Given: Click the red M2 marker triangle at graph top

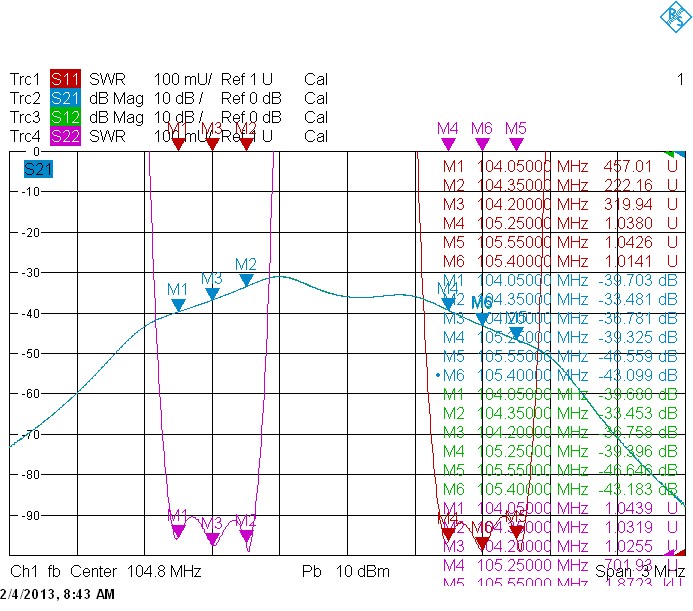Looking at the screenshot, I should pyautogui.click(x=246, y=144).
